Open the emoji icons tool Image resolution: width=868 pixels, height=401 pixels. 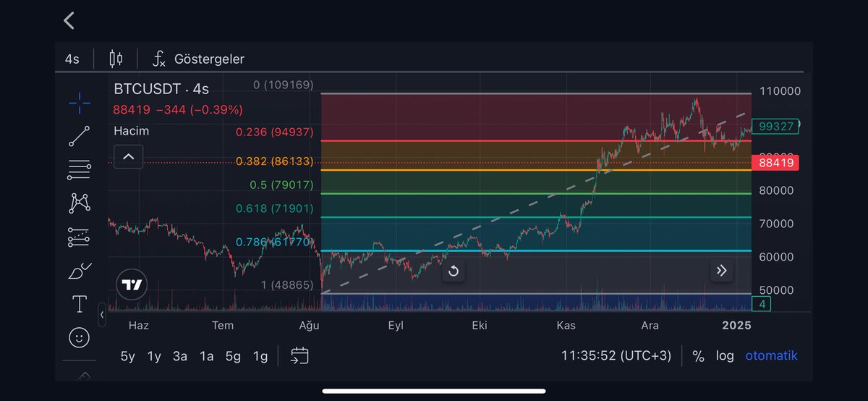(80, 337)
